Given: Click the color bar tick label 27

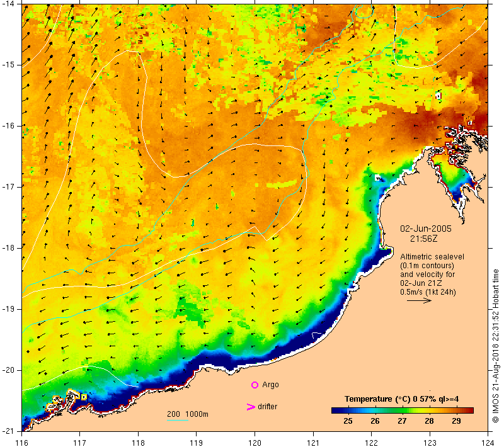Looking at the screenshot, I should 402,421.
